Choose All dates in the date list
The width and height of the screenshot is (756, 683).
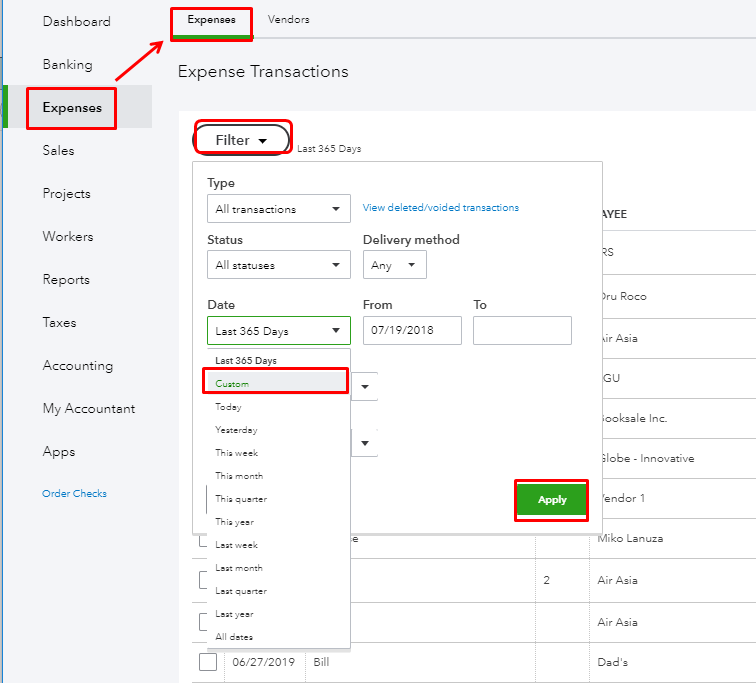click(x=234, y=637)
